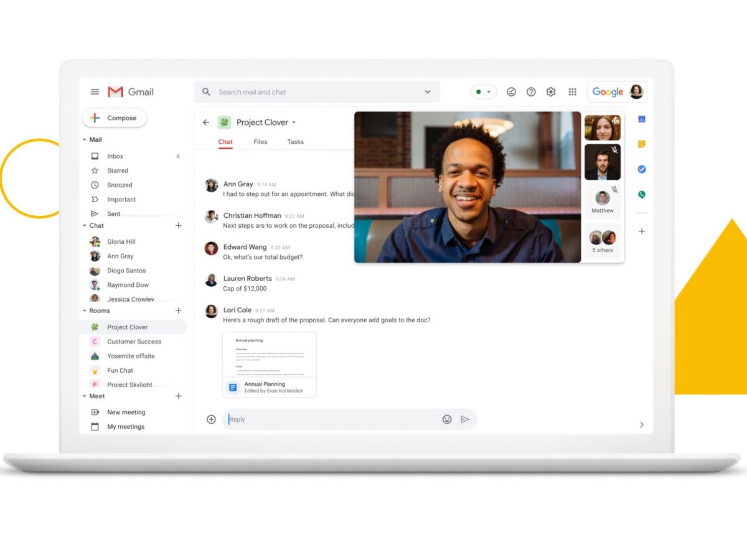Collapse the Rooms section
Image resolution: width=747 pixels, height=560 pixels.
click(85, 311)
